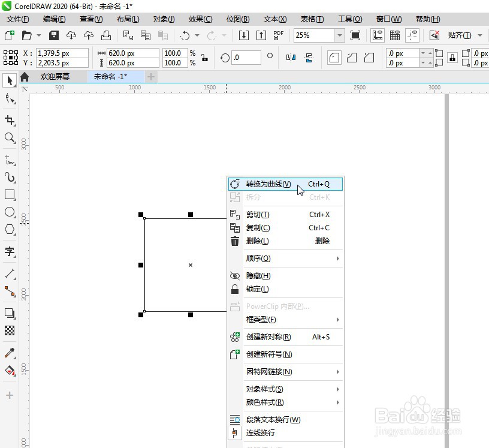The height and width of the screenshot is (448, 489).
Task: Click the rotation angle input field
Action: click(x=246, y=58)
